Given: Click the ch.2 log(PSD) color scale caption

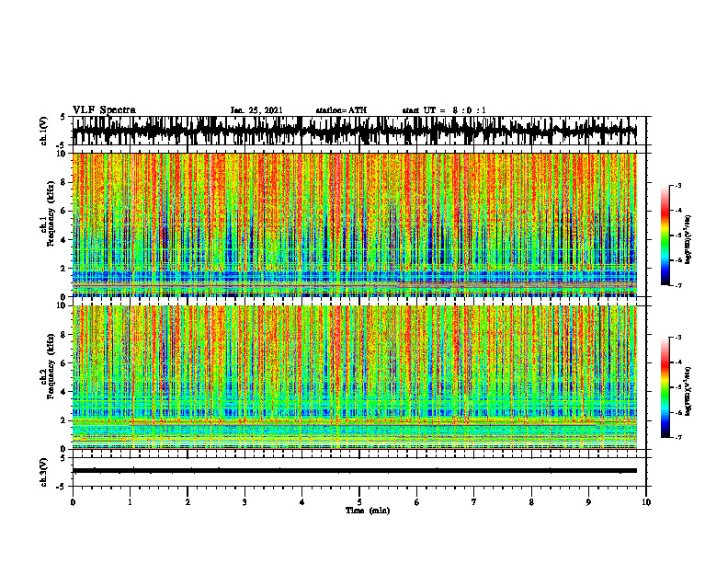Looking at the screenshot, I should point(688,392).
